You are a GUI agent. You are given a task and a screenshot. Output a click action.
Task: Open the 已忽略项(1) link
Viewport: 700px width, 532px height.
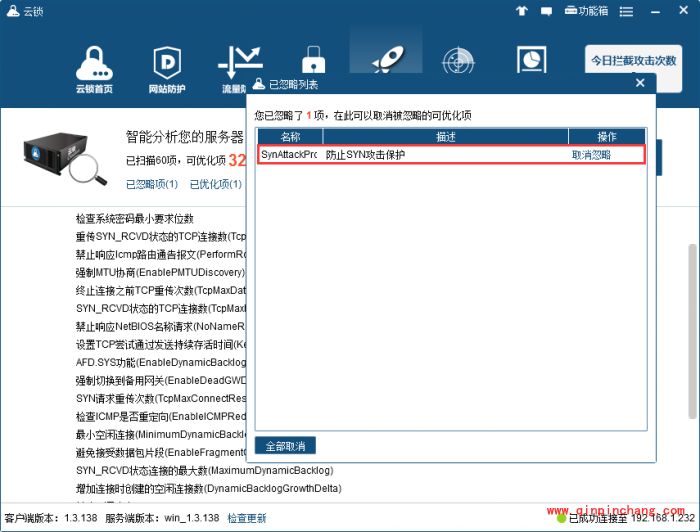pyautogui.click(x=152, y=184)
